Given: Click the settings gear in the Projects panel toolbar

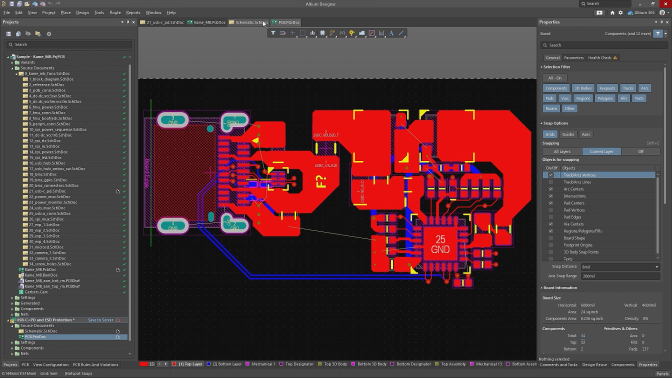Looking at the screenshot, I should [x=49, y=34].
